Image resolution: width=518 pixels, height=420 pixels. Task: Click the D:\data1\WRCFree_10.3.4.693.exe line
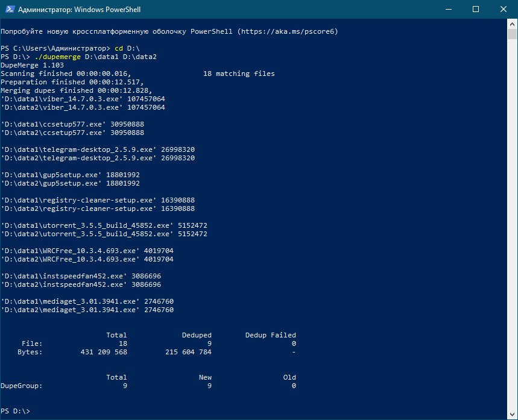point(87,251)
